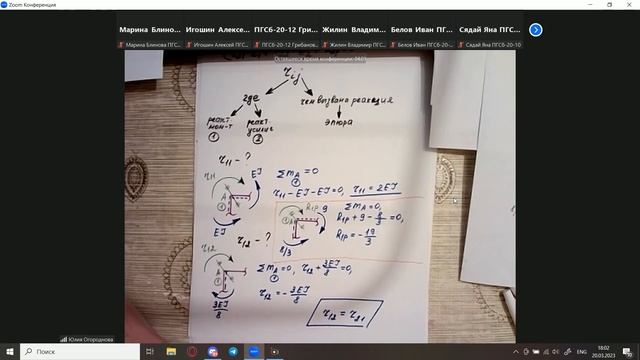Open the Windows notification center
Image resolution: width=640 pixels, height=360 pixels.
pos(627,351)
